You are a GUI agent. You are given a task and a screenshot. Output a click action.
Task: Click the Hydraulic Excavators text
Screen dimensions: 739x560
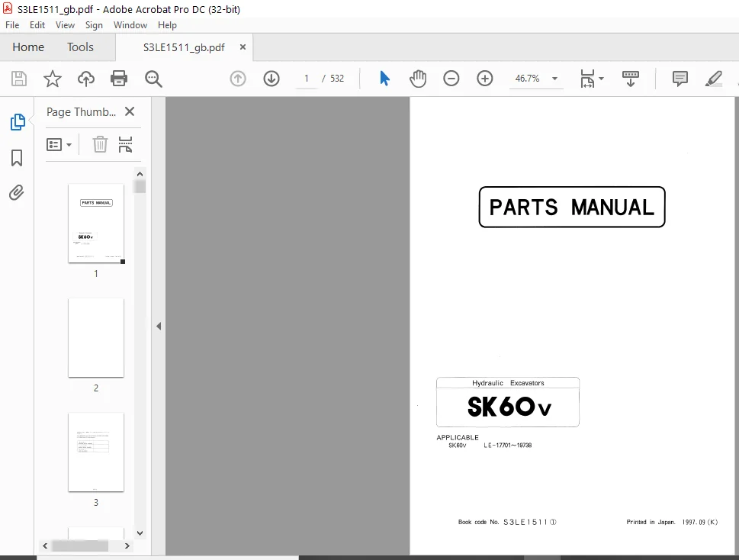coord(508,383)
